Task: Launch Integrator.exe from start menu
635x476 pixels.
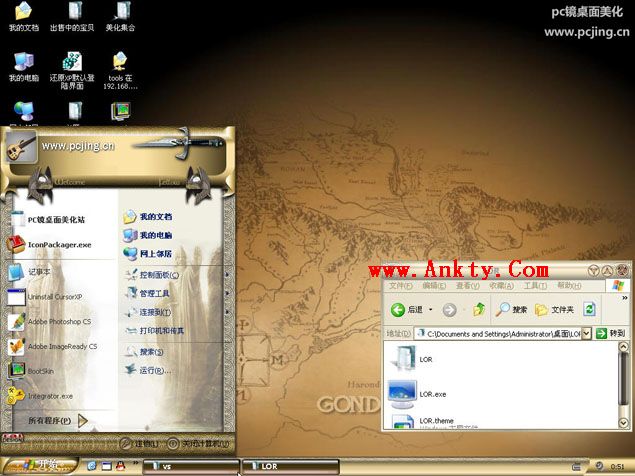Action: 40,396
